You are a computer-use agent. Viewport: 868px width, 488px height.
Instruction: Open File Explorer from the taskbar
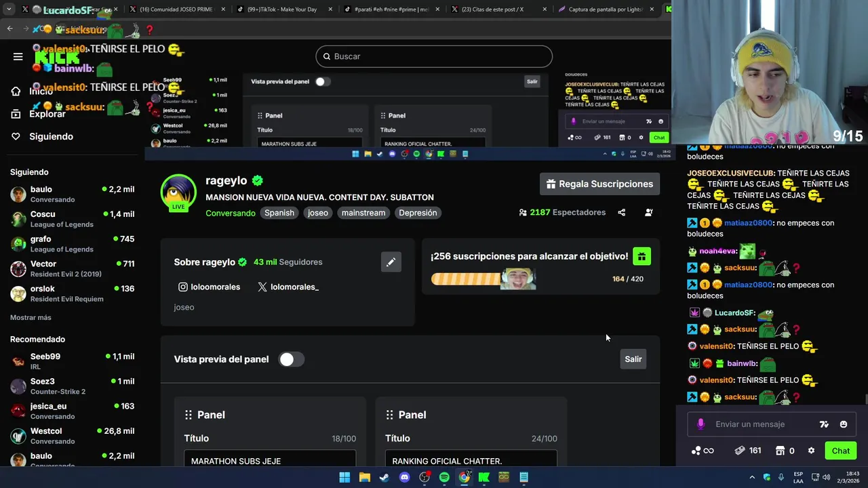pos(364,477)
